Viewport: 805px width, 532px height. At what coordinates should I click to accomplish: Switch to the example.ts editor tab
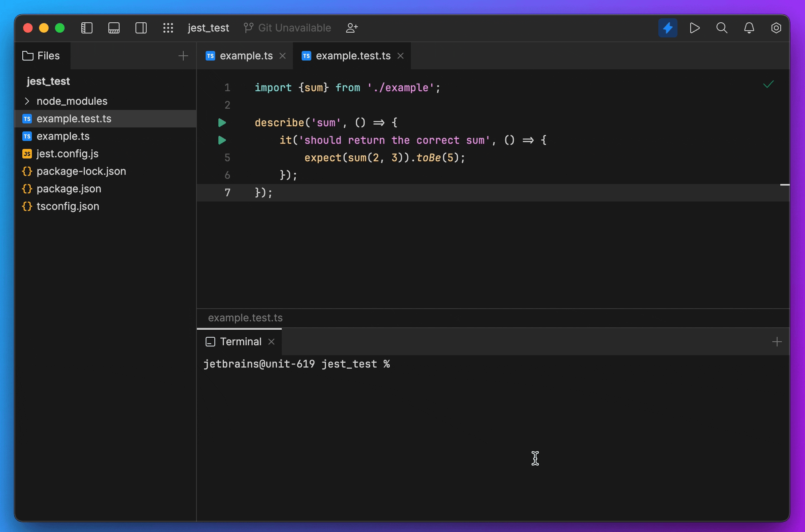(x=246, y=56)
